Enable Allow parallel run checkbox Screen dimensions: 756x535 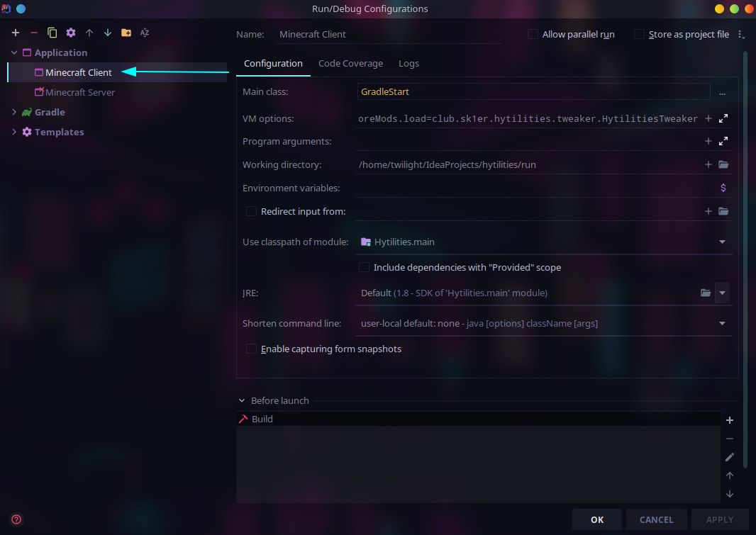(533, 34)
